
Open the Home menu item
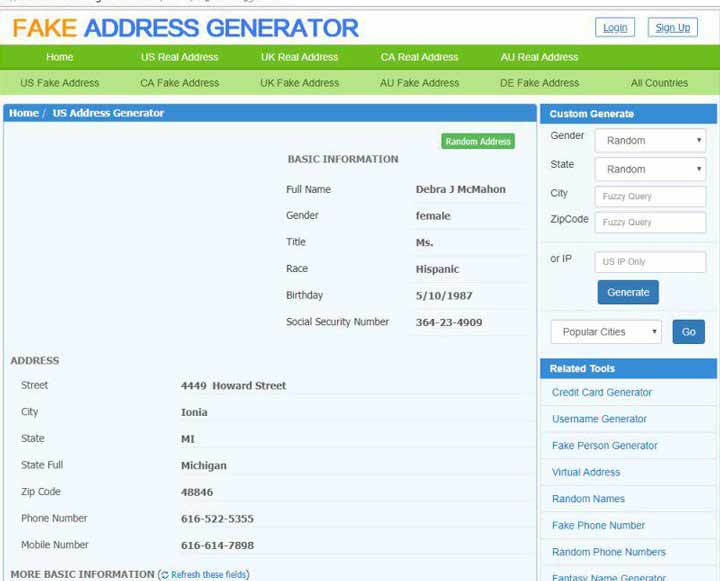[x=60, y=57]
